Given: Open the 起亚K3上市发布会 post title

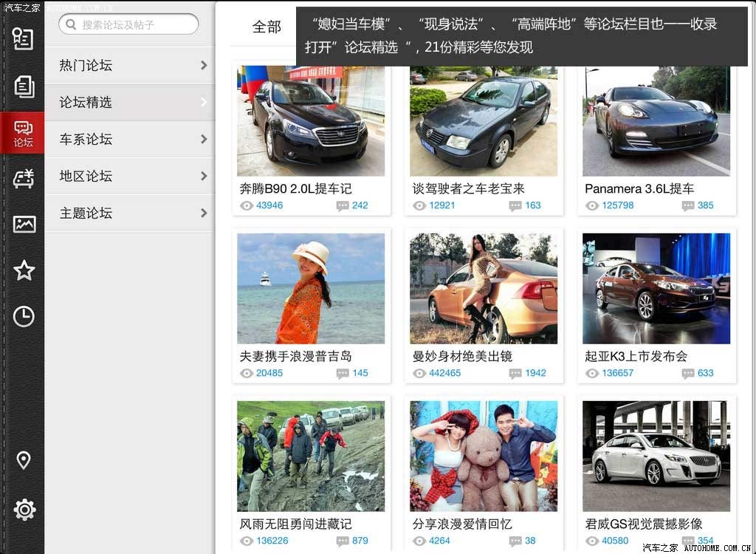Looking at the screenshot, I should (x=636, y=356).
